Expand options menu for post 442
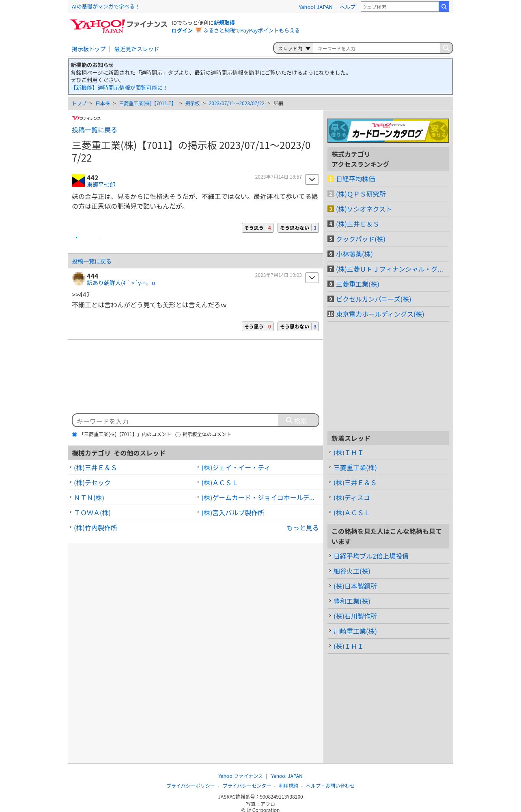The image size is (521, 812). [312, 179]
